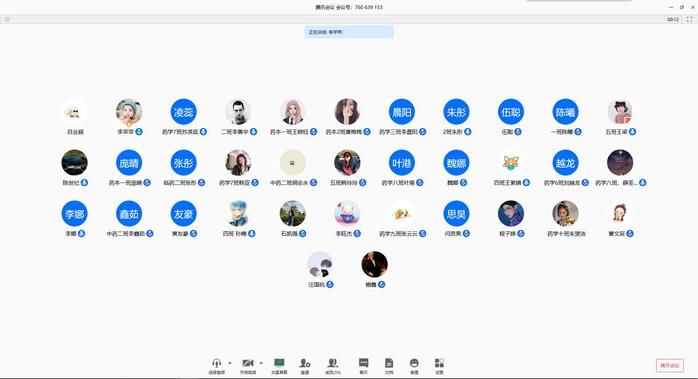Click microphone badge beside 朱彤's name
Image resolution: width=698 pixels, height=379 pixels.
[x=468, y=132]
